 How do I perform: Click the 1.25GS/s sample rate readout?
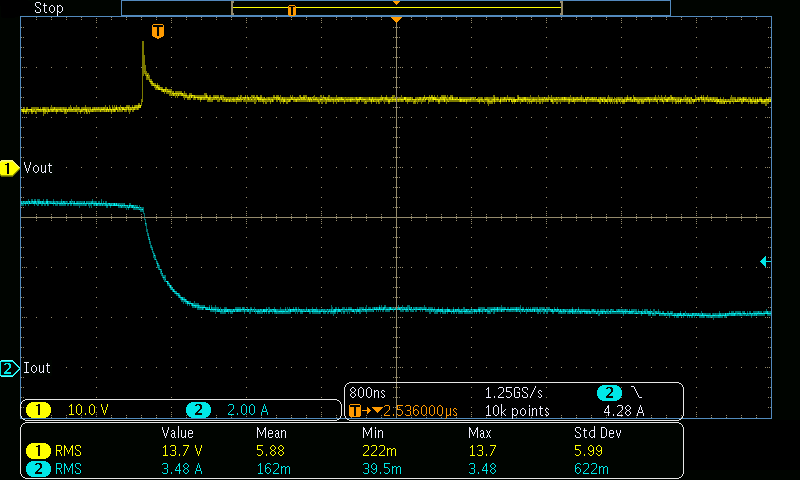point(513,392)
